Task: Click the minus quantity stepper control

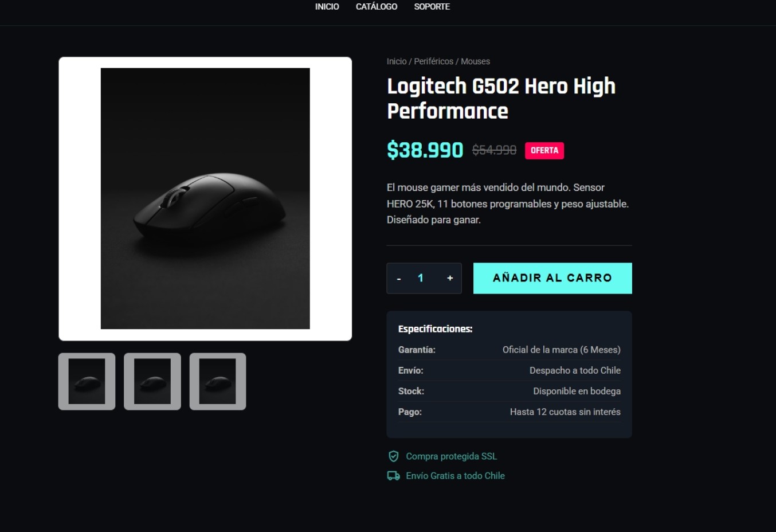Action: tap(399, 278)
